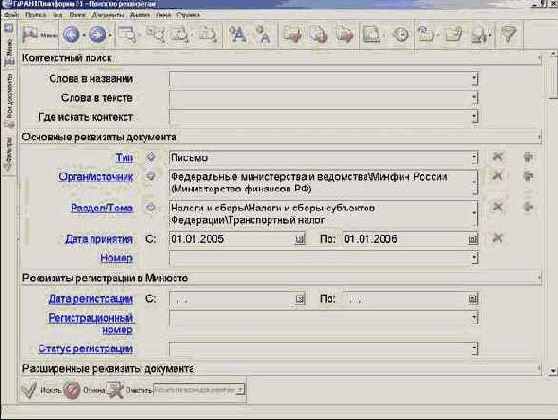Screen dimensions: 558x420
Task: Open the Справка menu
Action: (x=188, y=15)
